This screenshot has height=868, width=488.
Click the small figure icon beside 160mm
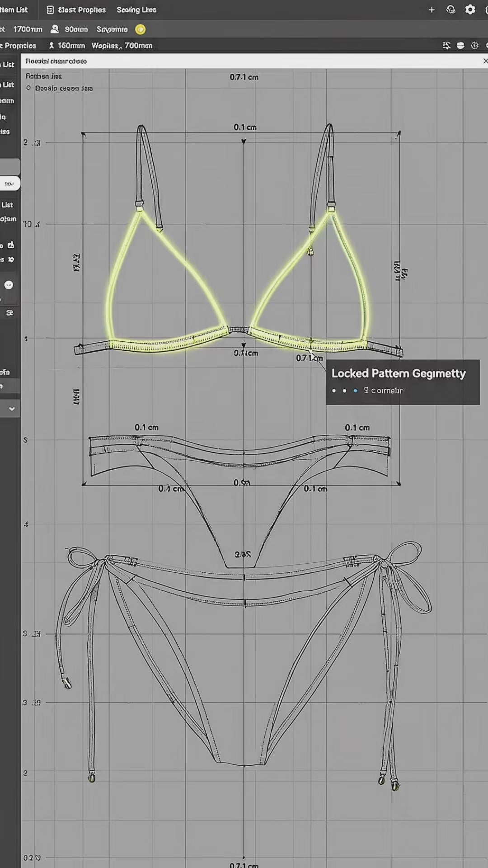pyautogui.click(x=52, y=46)
